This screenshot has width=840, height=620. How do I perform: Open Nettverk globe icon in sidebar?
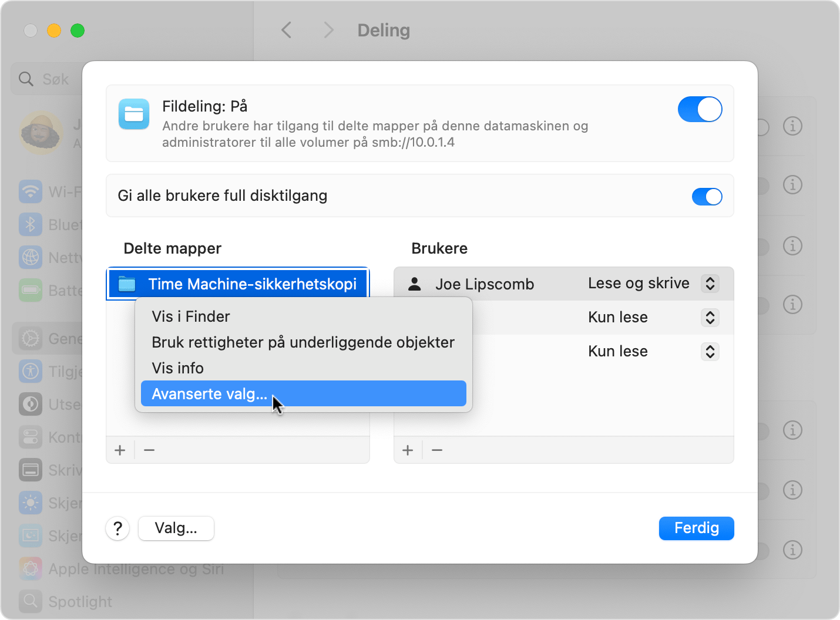pyautogui.click(x=31, y=257)
